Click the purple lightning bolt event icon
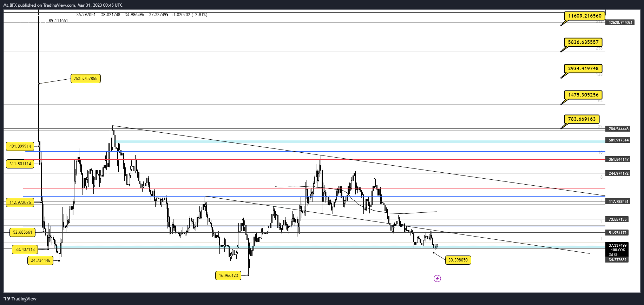The height and width of the screenshot is (305, 644). pyautogui.click(x=437, y=278)
